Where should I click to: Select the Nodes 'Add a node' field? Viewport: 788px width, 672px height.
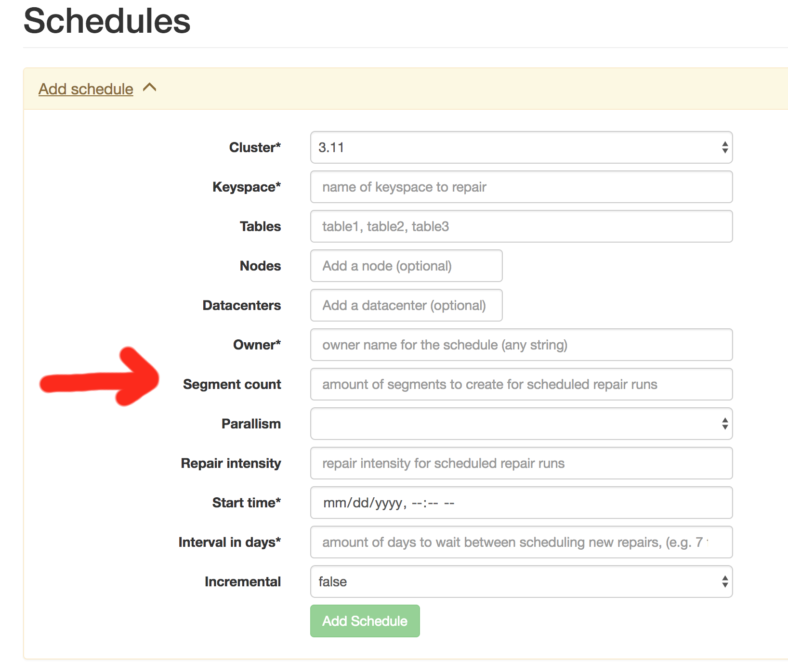pyautogui.click(x=406, y=266)
